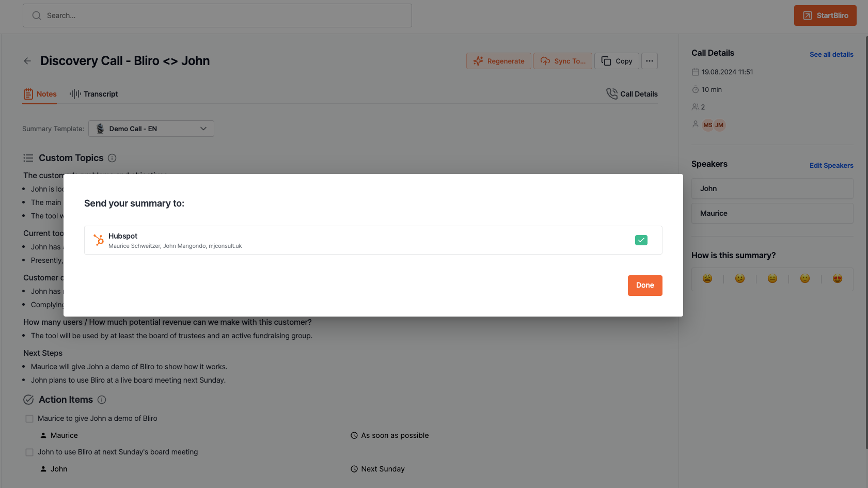Select the heart-eyes emoji to rate the summary
The image size is (868, 488).
(838, 278)
